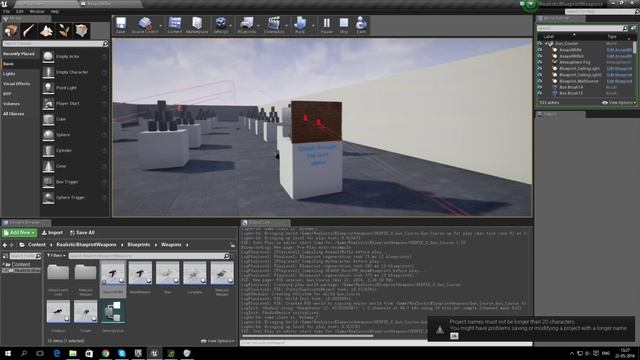This screenshot has height=360, width=640.
Task: Pick the Cone placement icon
Action: point(48,166)
